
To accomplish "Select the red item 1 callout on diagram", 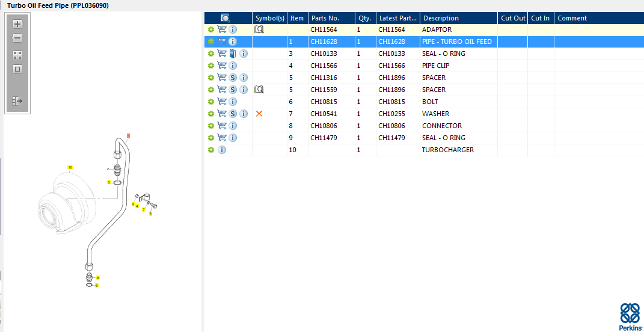I will pyautogui.click(x=128, y=135).
